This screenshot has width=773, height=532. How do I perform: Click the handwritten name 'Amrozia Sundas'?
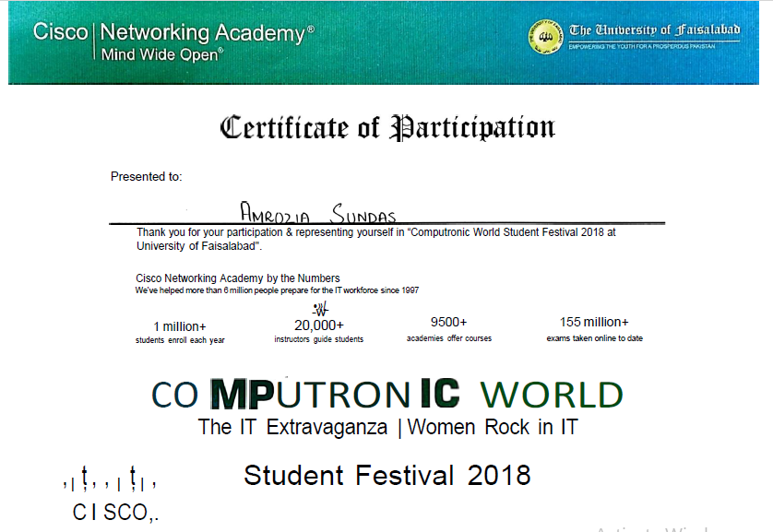[x=318, y=213]
